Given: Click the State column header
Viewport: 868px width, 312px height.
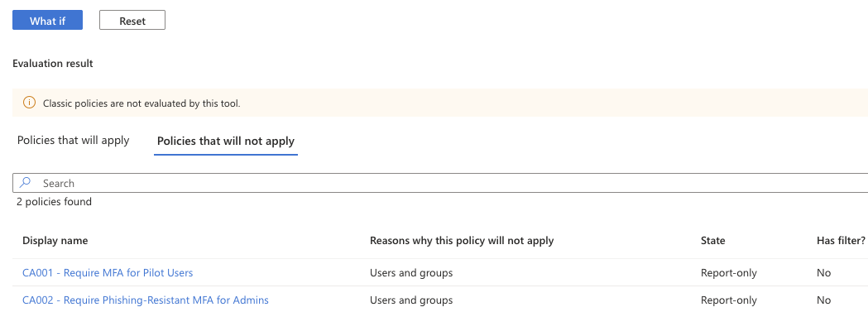Looking at the screenshot, I should (x=713, y=241).
